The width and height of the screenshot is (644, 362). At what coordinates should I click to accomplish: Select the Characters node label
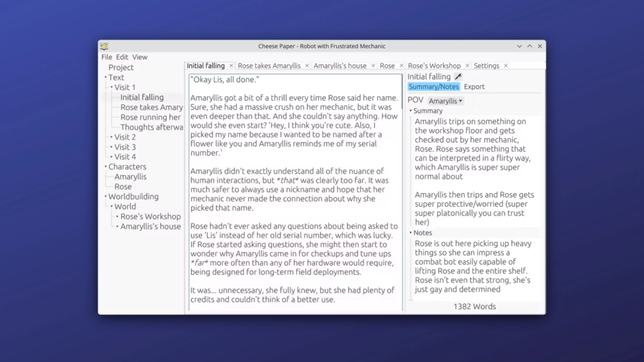click(127, 167)
